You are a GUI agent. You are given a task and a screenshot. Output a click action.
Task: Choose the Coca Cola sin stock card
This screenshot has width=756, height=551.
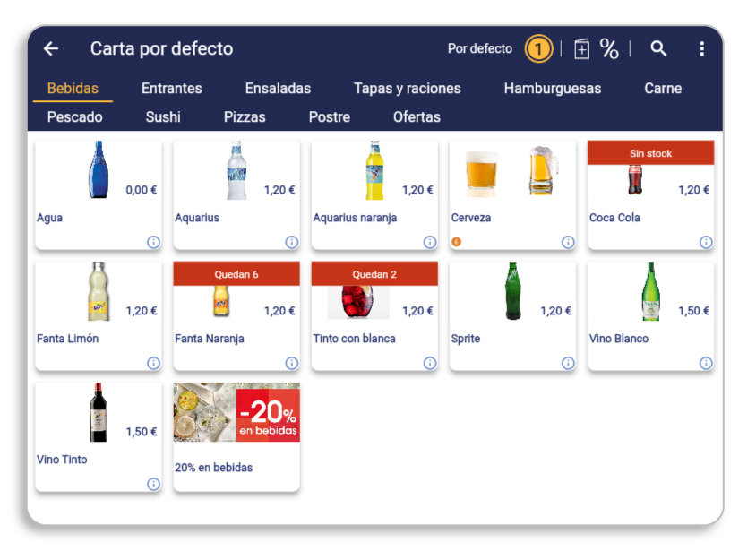click(x=650, y=194)
